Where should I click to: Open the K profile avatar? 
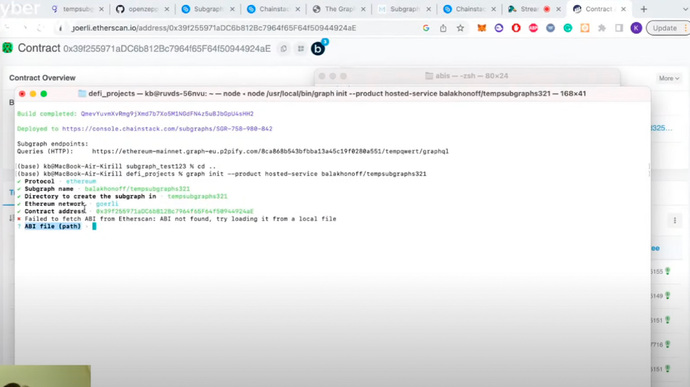pos(636,28)
